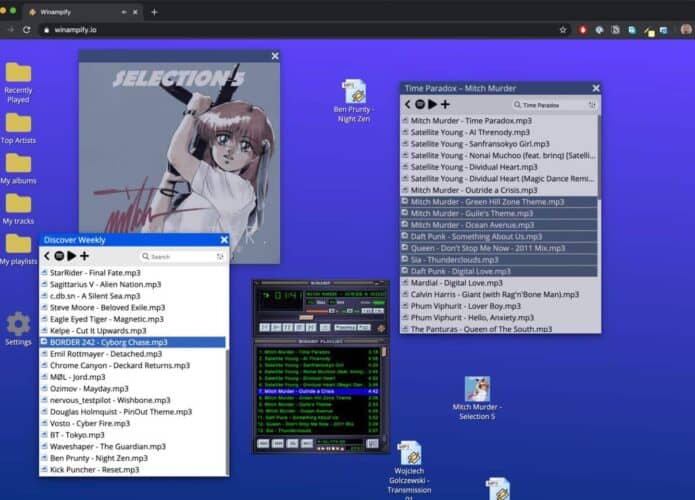The height and width of the screenshot is (500, 695).
Task: Reload the winampify.io page
Action: click(x=27, y=30)
